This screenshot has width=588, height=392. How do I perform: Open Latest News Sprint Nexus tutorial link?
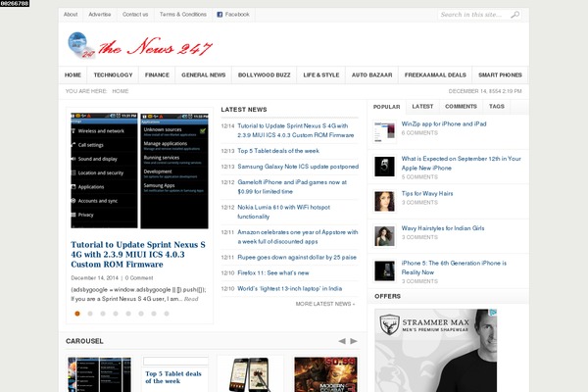(x=296, y=130)
